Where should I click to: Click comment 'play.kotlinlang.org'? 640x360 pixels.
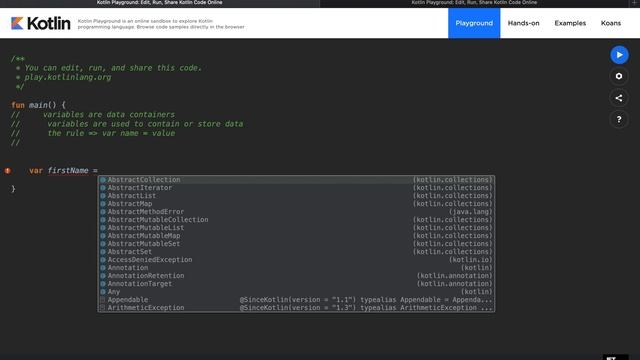tap(67, 77)
